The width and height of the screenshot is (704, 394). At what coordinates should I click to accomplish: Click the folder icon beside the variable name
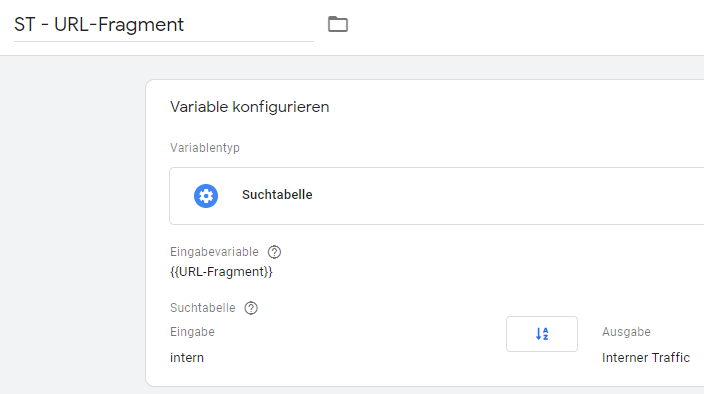338,24
